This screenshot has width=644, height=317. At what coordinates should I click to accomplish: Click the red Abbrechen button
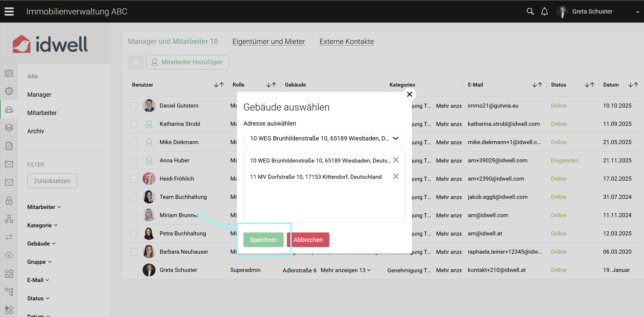308,240
